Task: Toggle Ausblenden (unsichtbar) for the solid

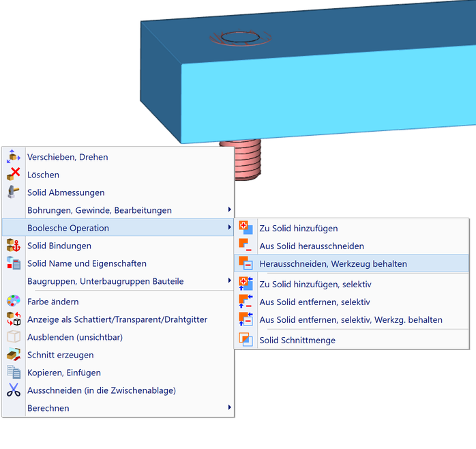Action: (75, 337)
